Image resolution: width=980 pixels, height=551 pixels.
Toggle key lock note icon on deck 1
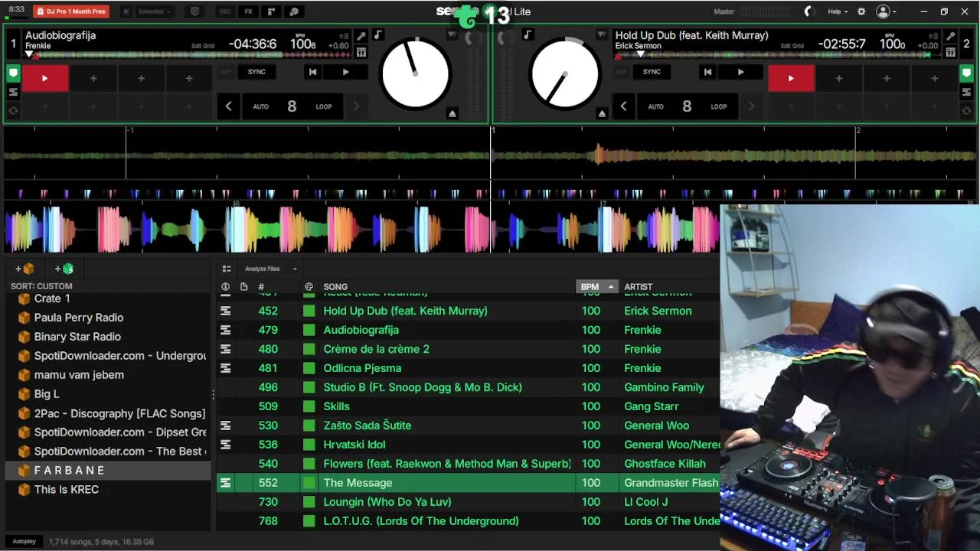point(377,35)
